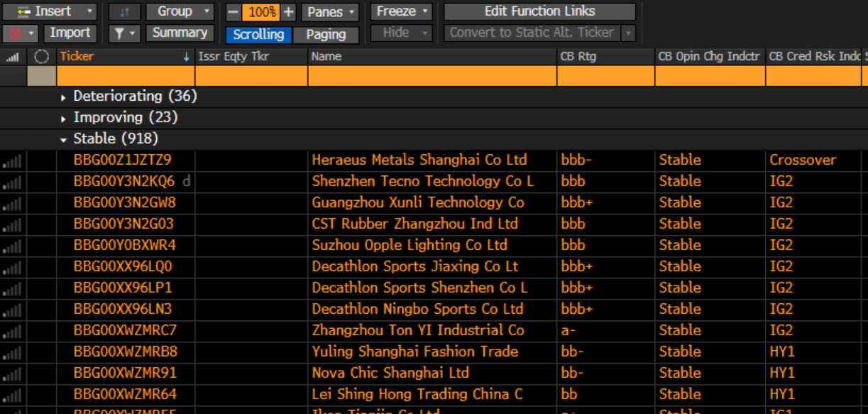Viewport: 868px width, 414px height.
Task: Click signal bars icon for BBG00XX96LN3 row
Action: (12, 310)
